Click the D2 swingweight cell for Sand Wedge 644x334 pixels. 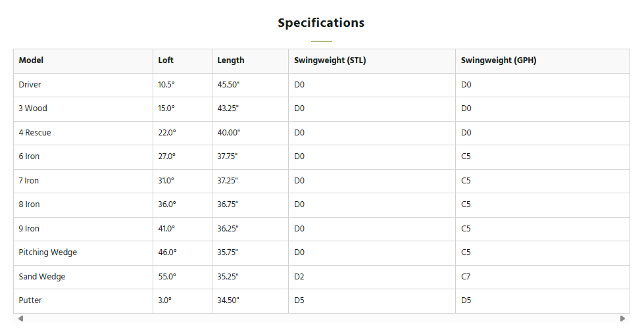[372, 277]
